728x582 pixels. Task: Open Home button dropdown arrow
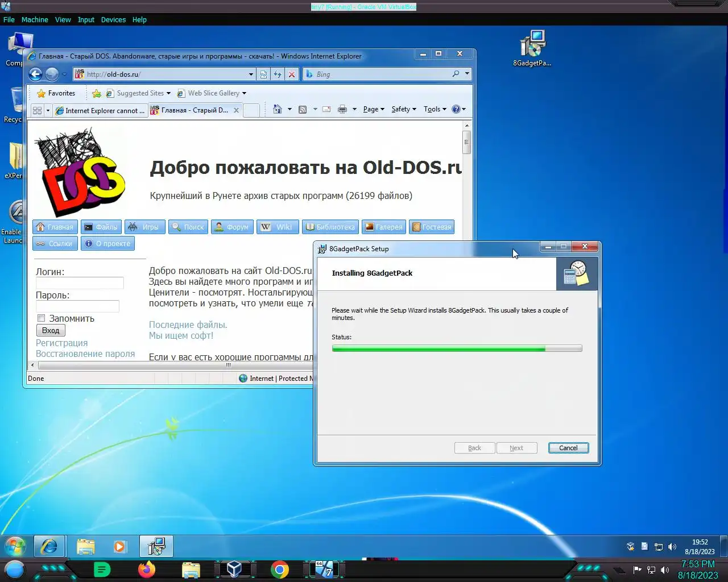[x=289, y=109]
